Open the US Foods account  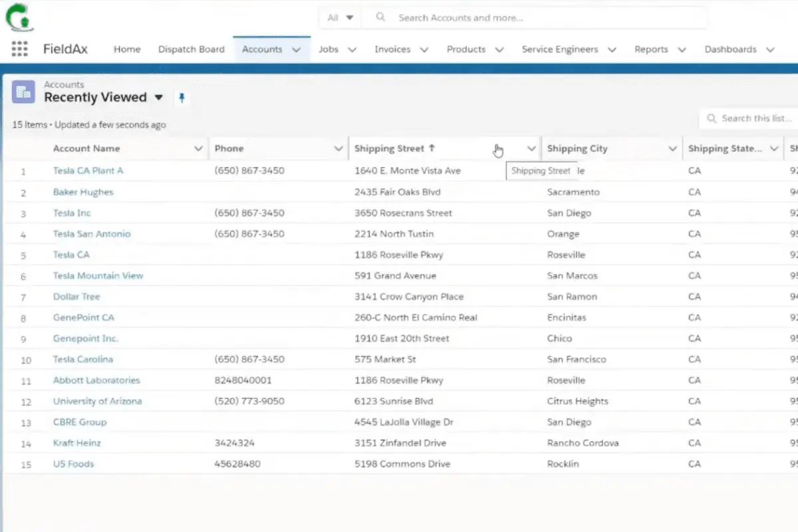pyautogui.click(x=73, y=464)
